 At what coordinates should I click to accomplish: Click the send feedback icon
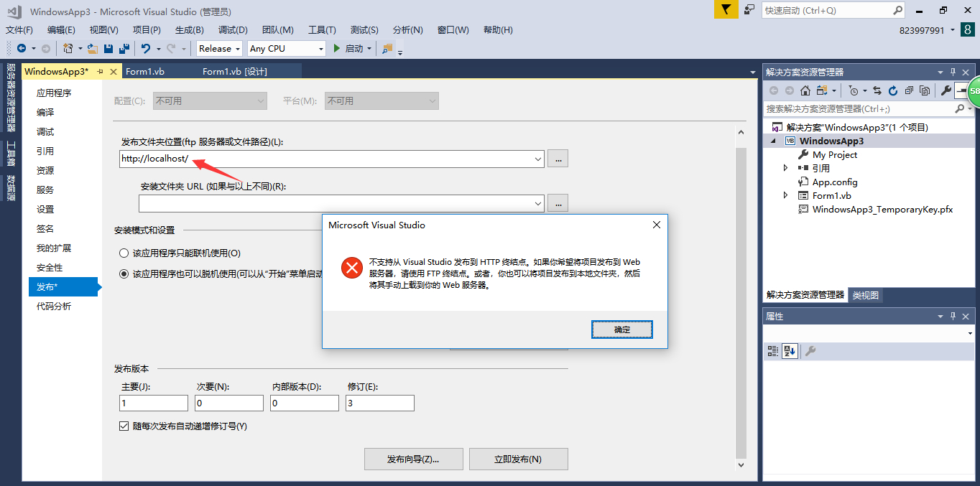749,9
